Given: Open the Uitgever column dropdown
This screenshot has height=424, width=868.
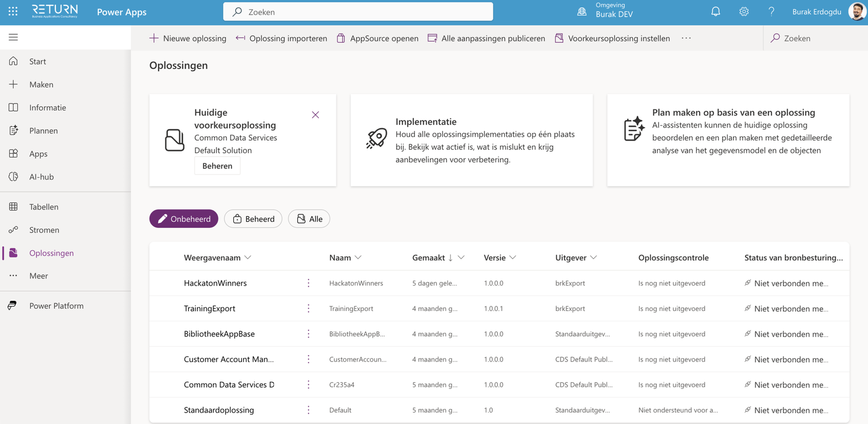Looking at the screenshot, I should pyautogui.click(x=593, y=257).
